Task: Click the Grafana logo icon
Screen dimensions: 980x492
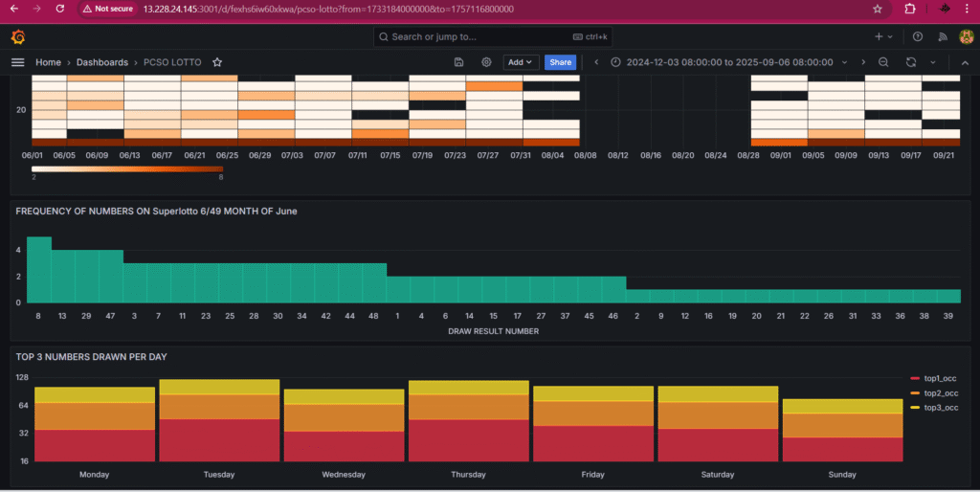Action: [17, 36]
